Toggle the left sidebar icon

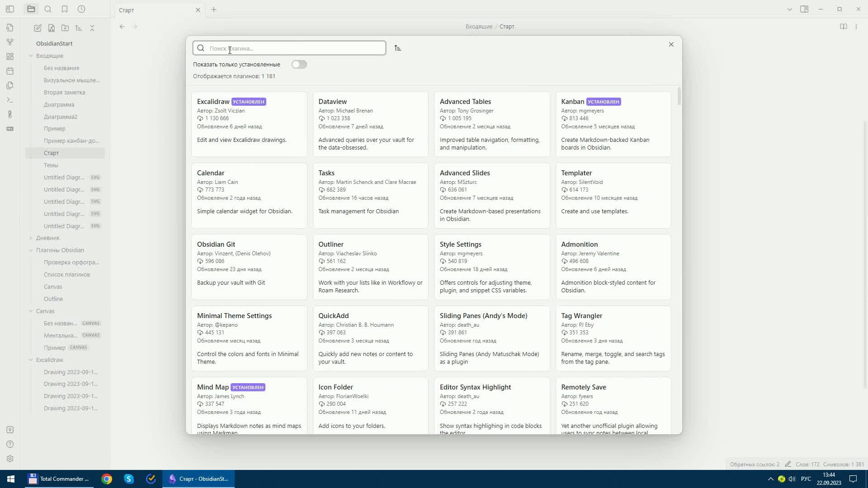coord(10,9)
